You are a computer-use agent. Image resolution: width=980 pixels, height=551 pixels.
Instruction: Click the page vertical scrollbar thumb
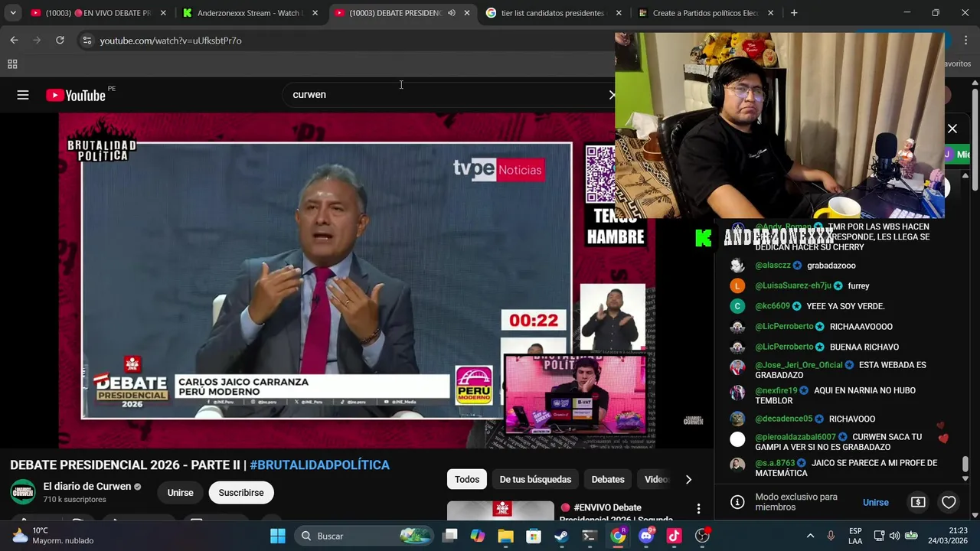975,138
